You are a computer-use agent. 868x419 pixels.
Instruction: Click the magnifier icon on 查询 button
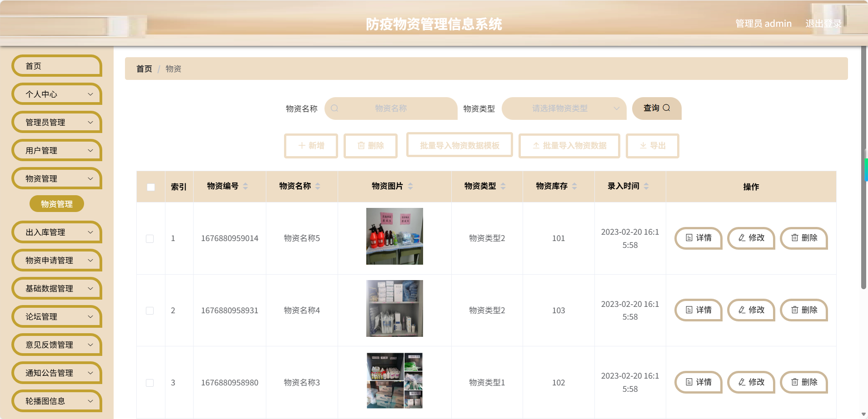pyautogui.click(x=666, y=108)
